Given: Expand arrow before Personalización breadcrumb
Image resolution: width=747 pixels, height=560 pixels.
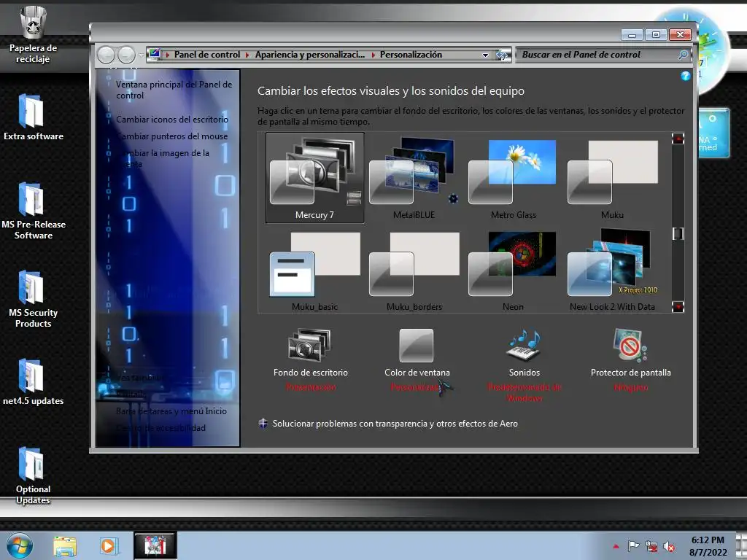Looking at the screenshot, I should tap(373, 55).
